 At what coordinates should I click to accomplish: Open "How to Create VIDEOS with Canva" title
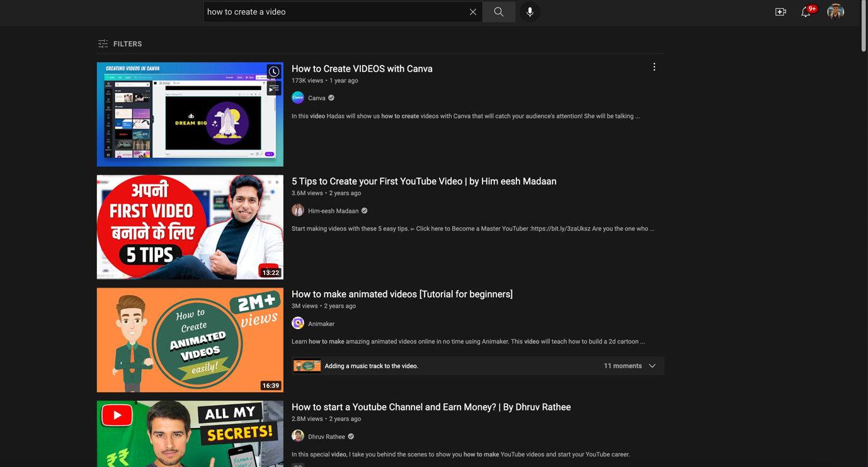click(x=362, y=69)
